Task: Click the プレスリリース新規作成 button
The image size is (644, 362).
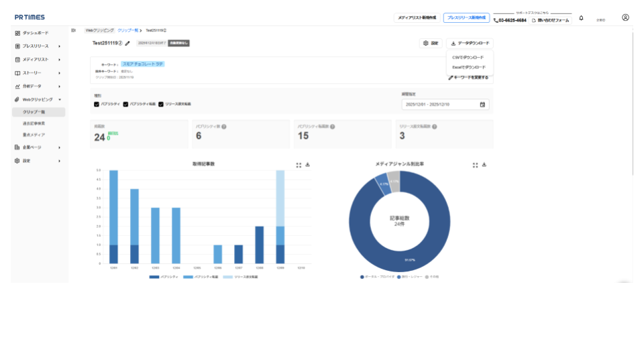Action: (466, 18)
